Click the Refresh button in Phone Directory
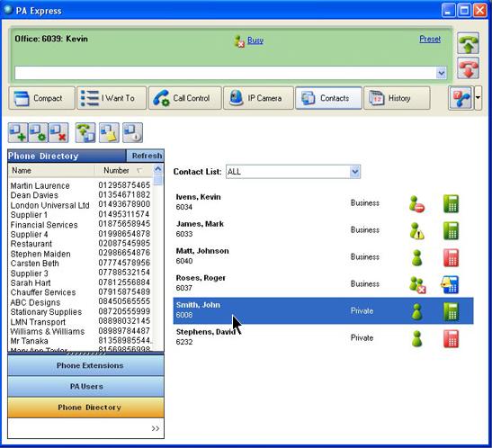Viewport: 492px width, 448px height. tap(147, 156)
